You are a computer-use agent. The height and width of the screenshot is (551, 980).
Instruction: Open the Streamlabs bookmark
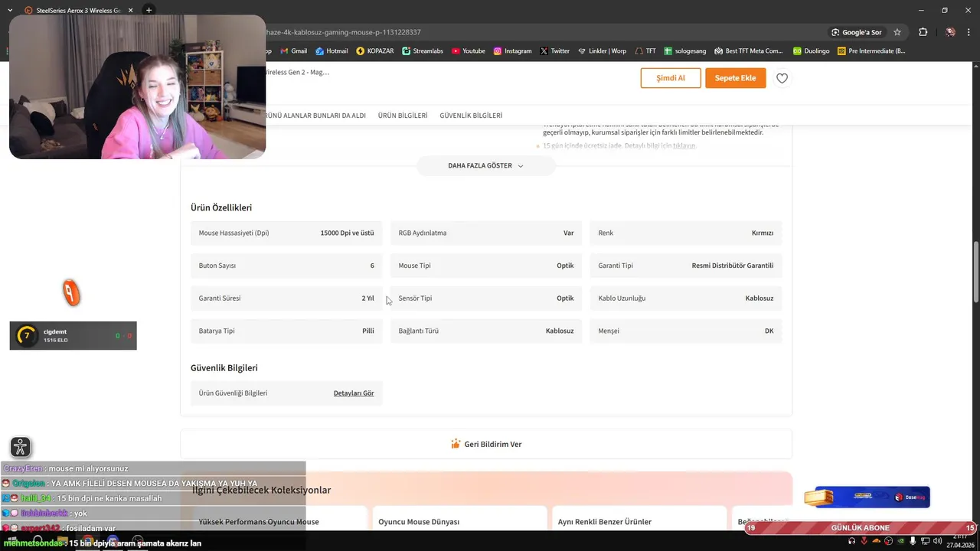(422, 51)
